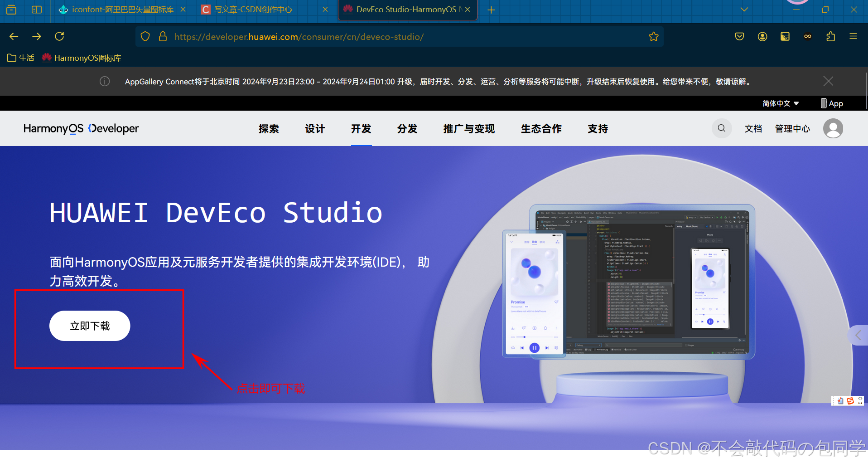Viewport: 868px width, 463px height.
Task: Open the 支持 menu
Action: coord(598,129)
